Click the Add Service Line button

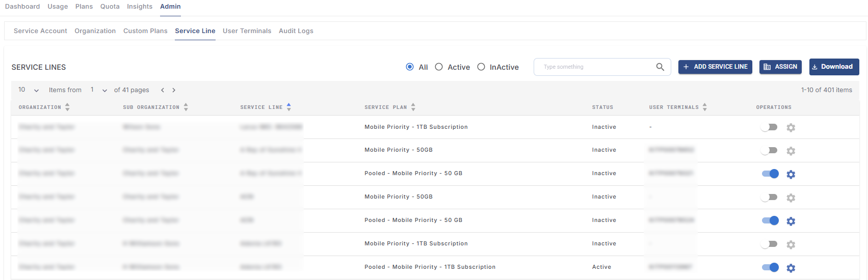coord(715,67)
